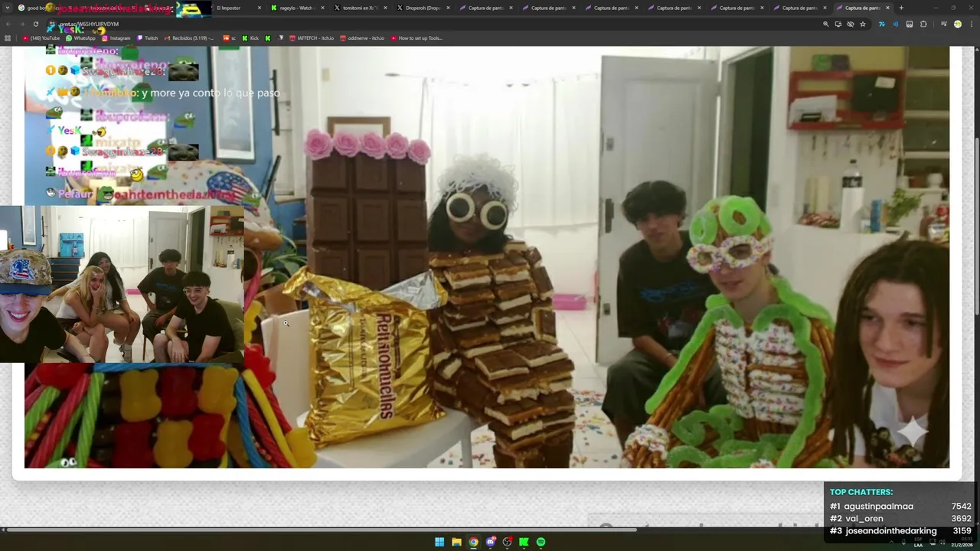This screenshot has width=980, height=551.
Task: Open the Chrome taskbar icon
Action: point(473,542)
